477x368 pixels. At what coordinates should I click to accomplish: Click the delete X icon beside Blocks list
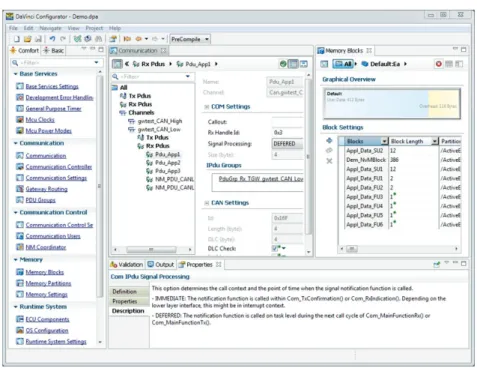coord(329,161)
